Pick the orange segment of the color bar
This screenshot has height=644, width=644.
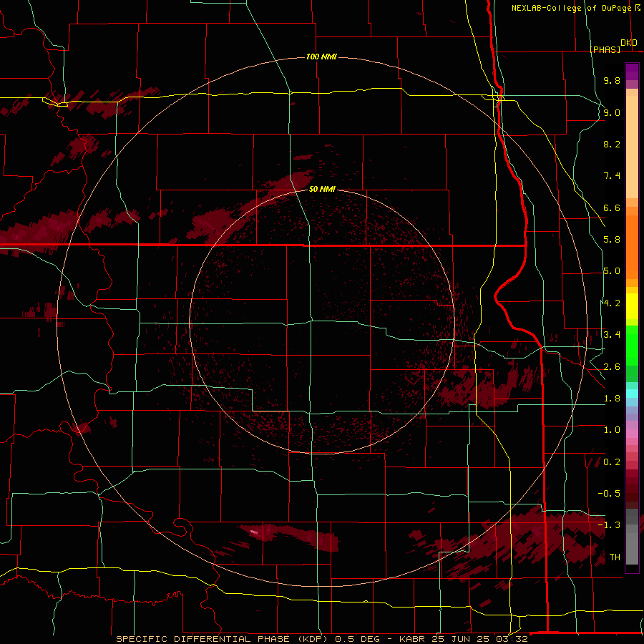coord(632,248)
